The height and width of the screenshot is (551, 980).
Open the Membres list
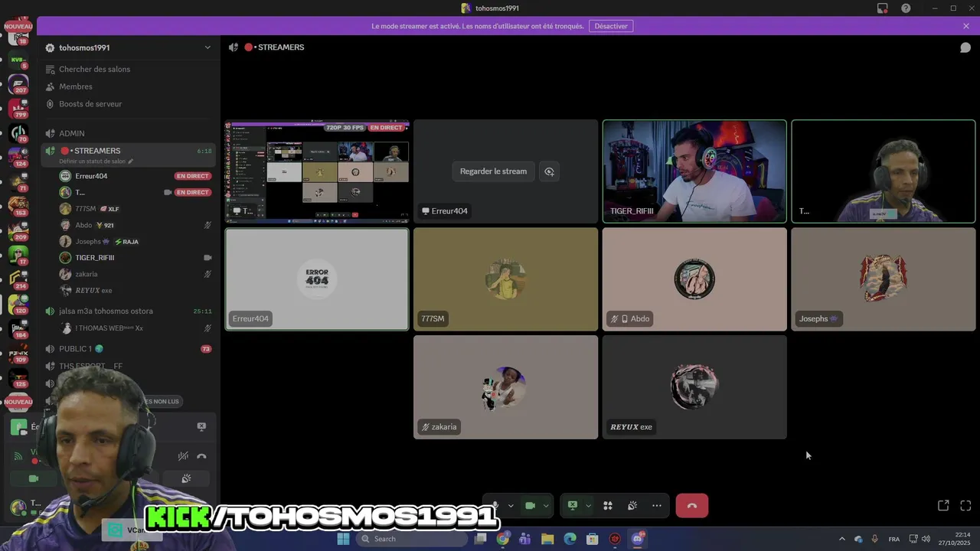(x=76, y=86)
